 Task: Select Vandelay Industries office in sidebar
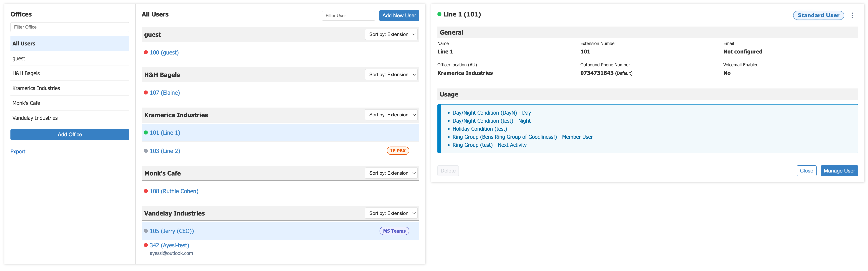[x=70, y=118]
